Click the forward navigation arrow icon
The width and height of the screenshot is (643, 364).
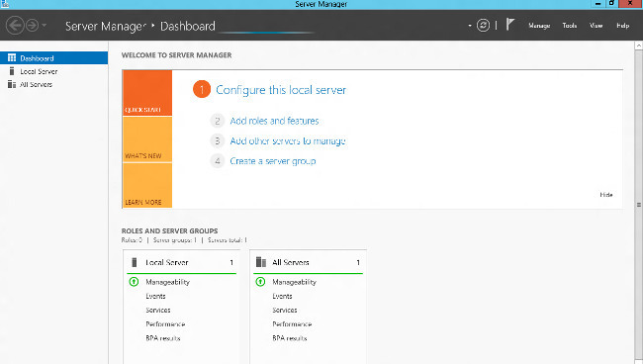click(x=32, y=26)
